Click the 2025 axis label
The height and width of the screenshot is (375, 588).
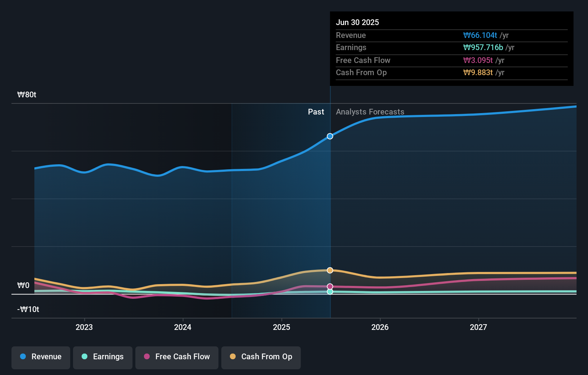click(x=281, y=327)
